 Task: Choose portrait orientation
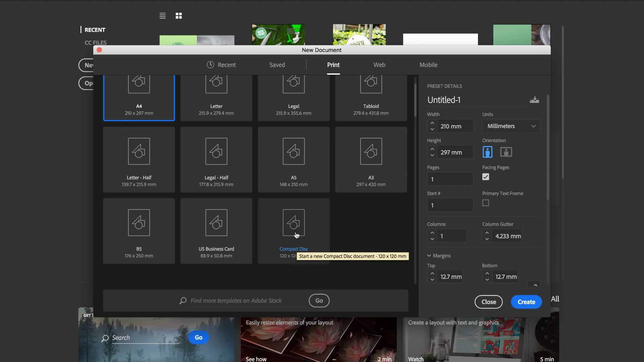(487, 152)
